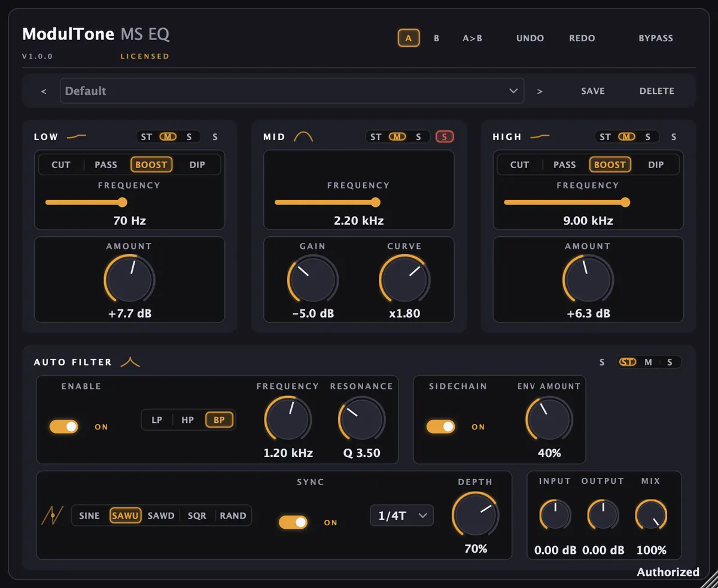Viewport: 718px width, 588px height.
Task: Solo the Auto Filter section
Action: (603, 362)
